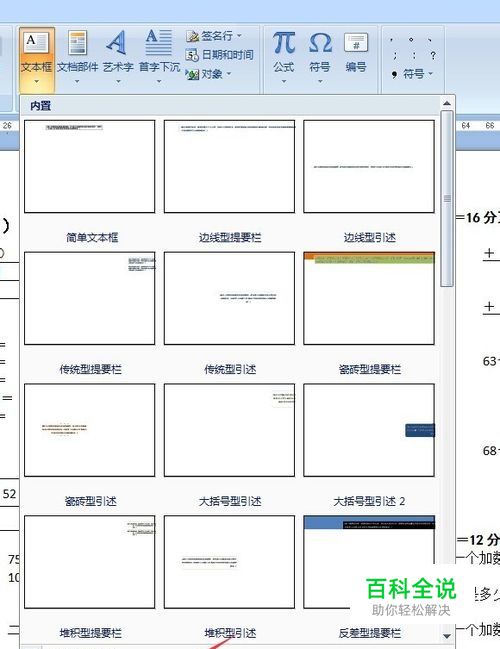Expand the 文档部件 dropdown arrow
This screenshot has width=500, height=649.
pyautogui.click(x=77, y=81)
